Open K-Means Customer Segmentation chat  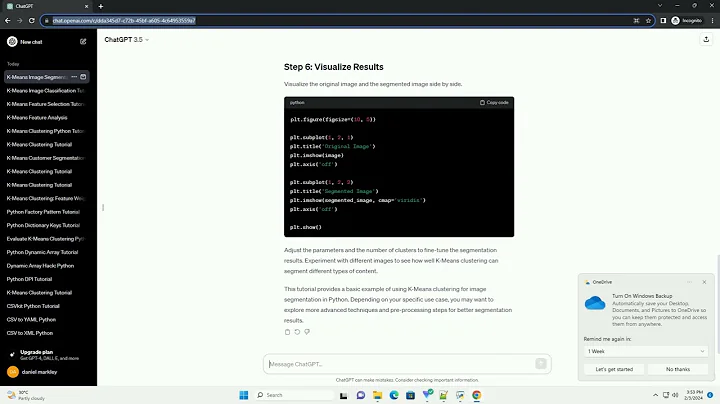[46, 158]
